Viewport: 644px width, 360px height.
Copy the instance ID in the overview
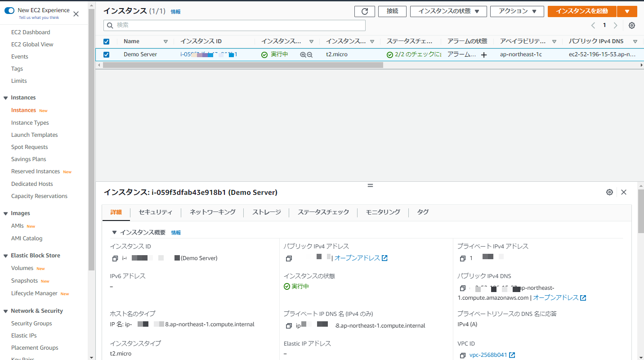pyautogui.click(x=115, y=258)
